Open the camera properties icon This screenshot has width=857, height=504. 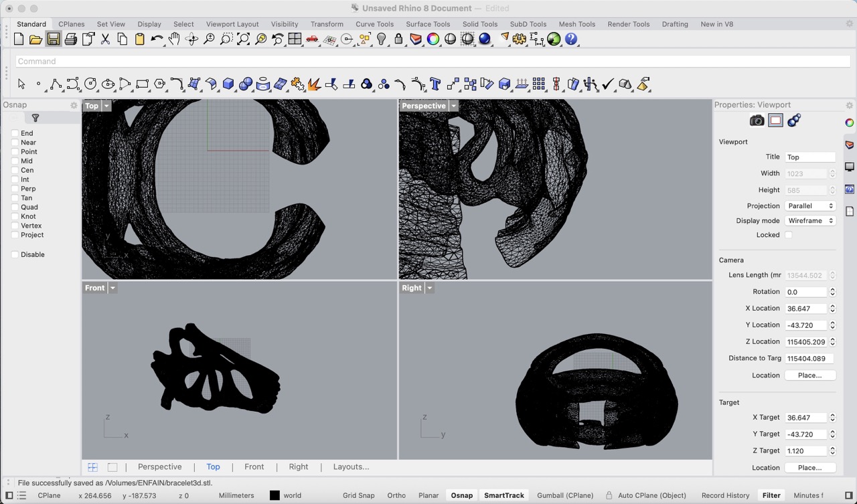757,120
